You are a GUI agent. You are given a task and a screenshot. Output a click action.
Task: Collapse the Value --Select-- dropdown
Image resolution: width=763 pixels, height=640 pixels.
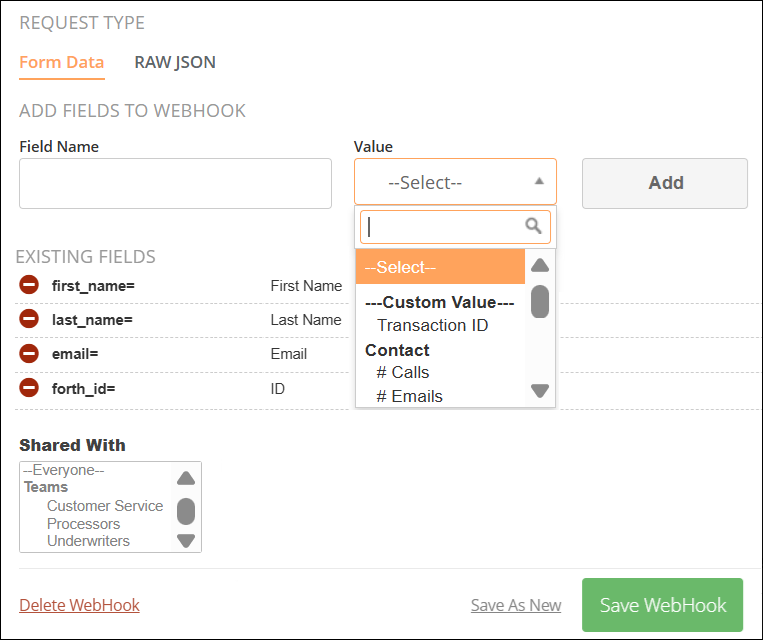pyautogui.click(x=455, y=182)
